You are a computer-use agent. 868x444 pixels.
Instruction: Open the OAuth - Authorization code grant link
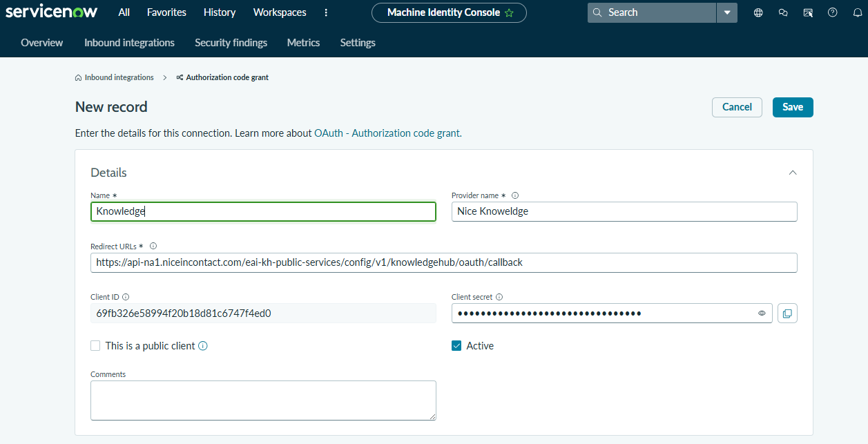click(x=388, y=133)
